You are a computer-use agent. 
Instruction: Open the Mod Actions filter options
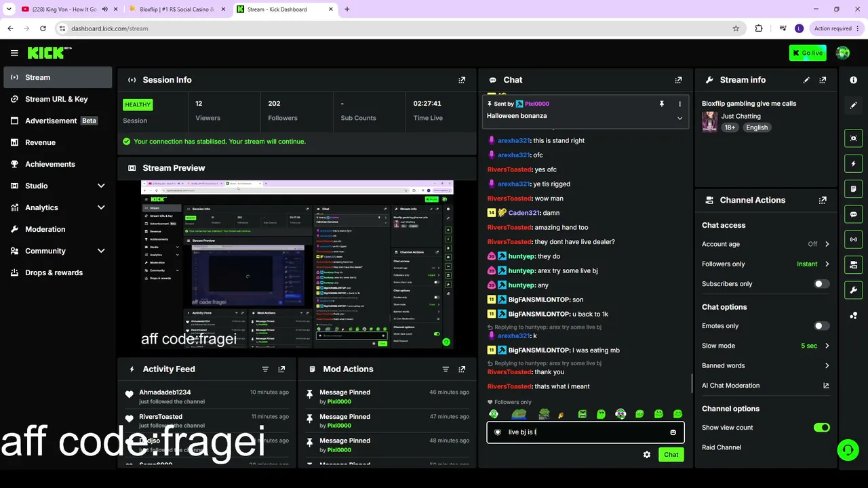click(x=446, y=369)
